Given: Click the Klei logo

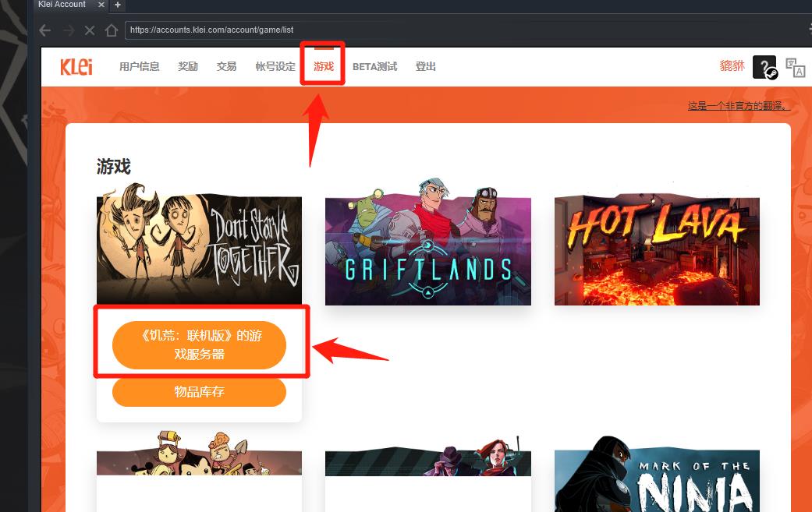Looking at the screenshot, I should (x=76, y=67).
